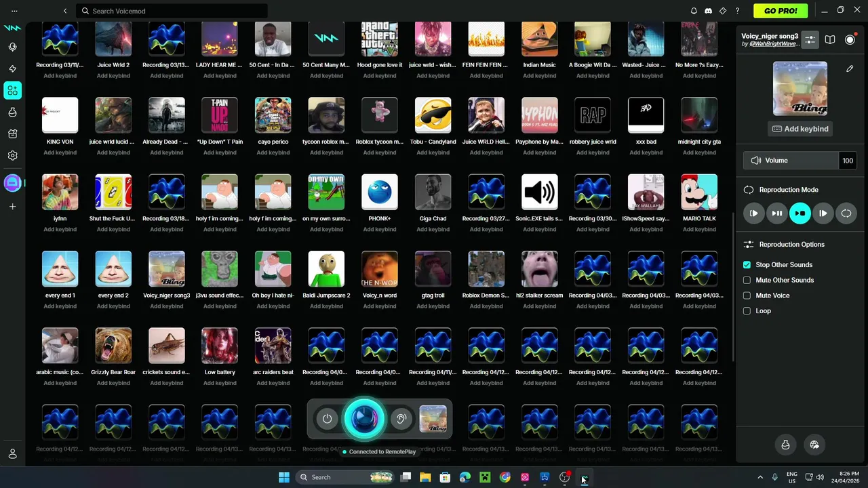Select the open book tab in sound panel
868x488 pixels.
(x=830, y=40)
